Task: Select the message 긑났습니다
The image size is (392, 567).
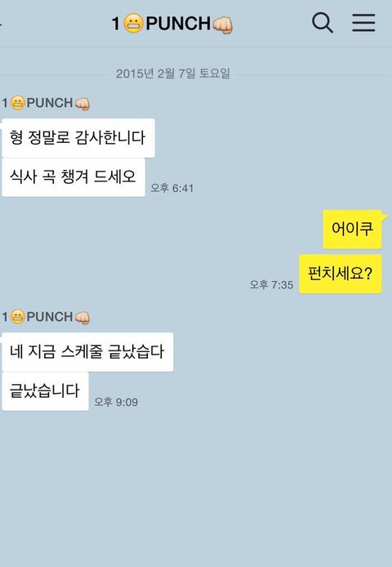Action: click(45, 391)
